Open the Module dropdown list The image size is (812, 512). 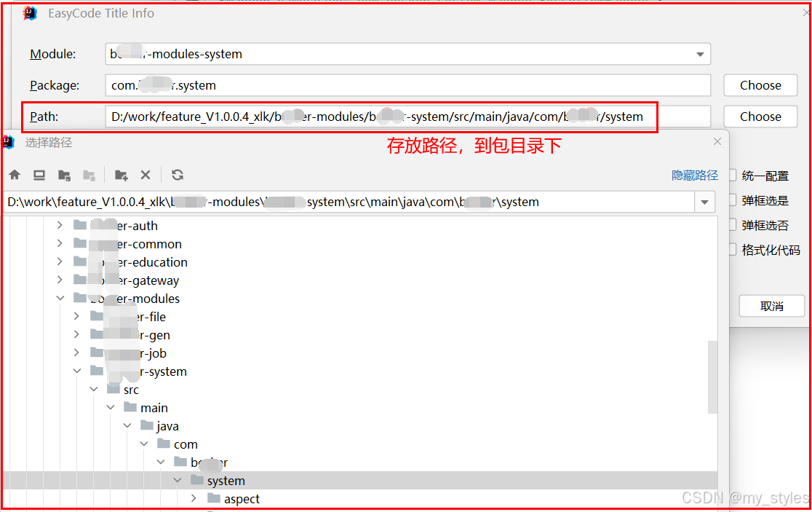(x=700, y=53)
